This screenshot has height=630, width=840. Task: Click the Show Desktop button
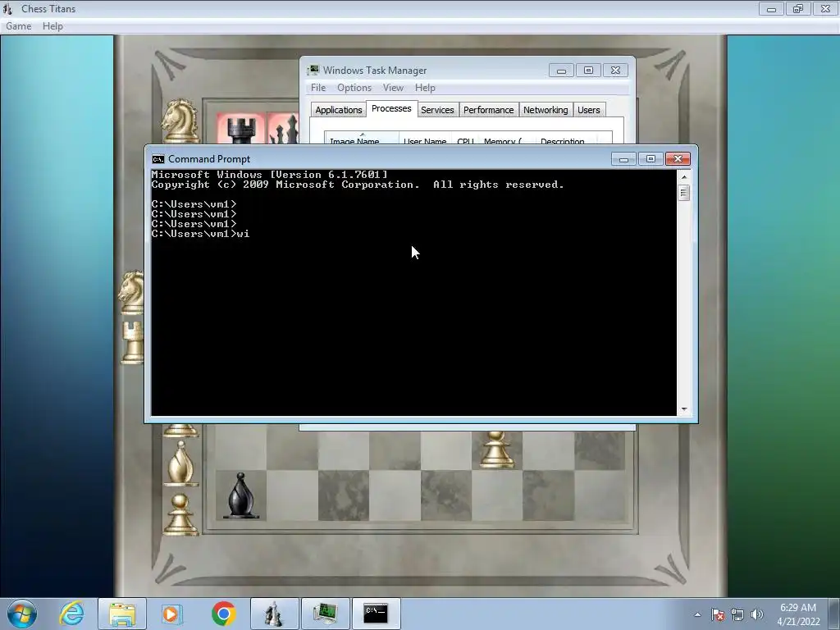point(834,614)
